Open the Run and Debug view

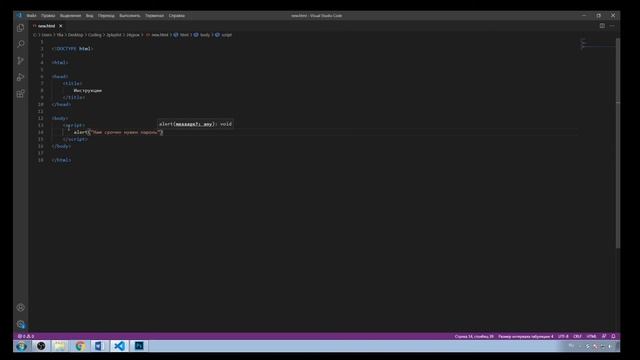click(x=20, y=77)
